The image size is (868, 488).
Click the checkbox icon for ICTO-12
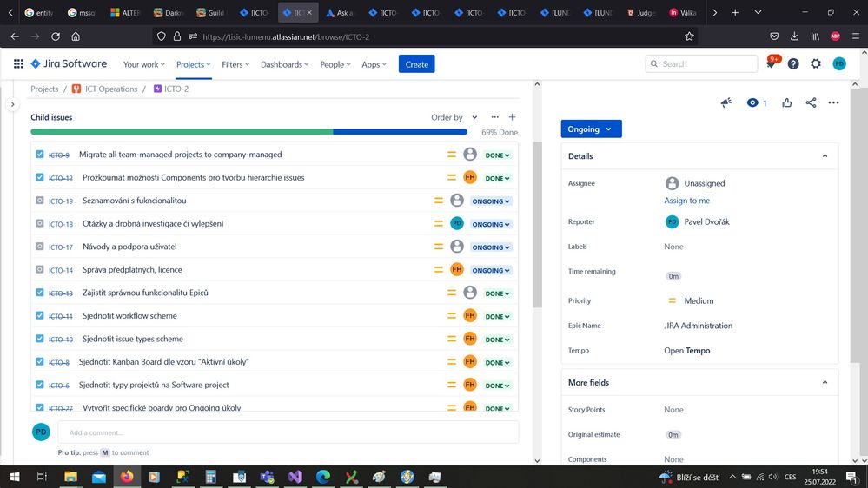[39, 178]
